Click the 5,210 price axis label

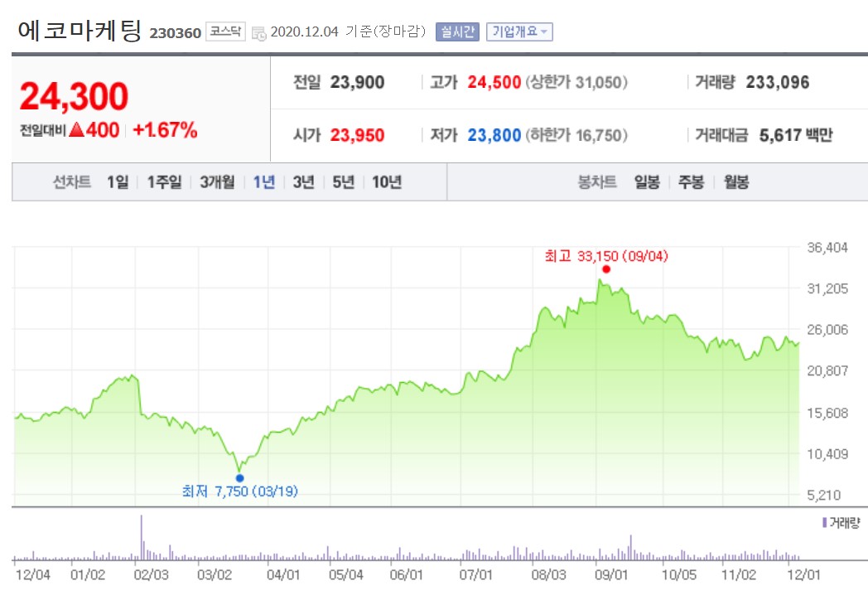(824, 495)
